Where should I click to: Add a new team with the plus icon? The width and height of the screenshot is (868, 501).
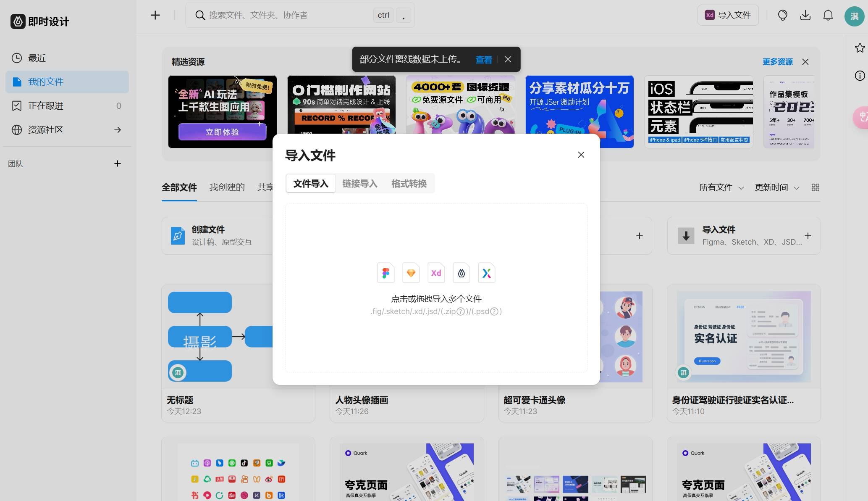coord(118,163)
